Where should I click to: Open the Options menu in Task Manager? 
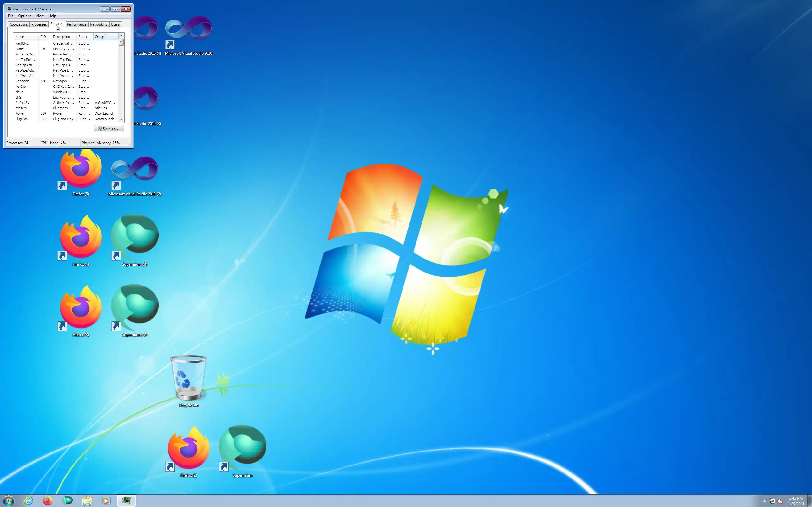[24, 16]
